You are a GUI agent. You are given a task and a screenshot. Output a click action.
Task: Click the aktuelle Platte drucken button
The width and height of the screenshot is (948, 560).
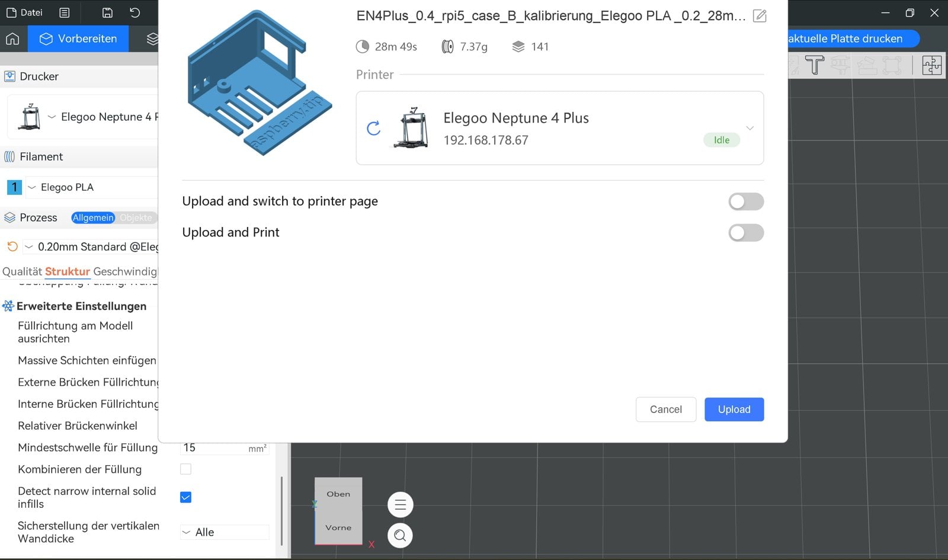[853, 39]
